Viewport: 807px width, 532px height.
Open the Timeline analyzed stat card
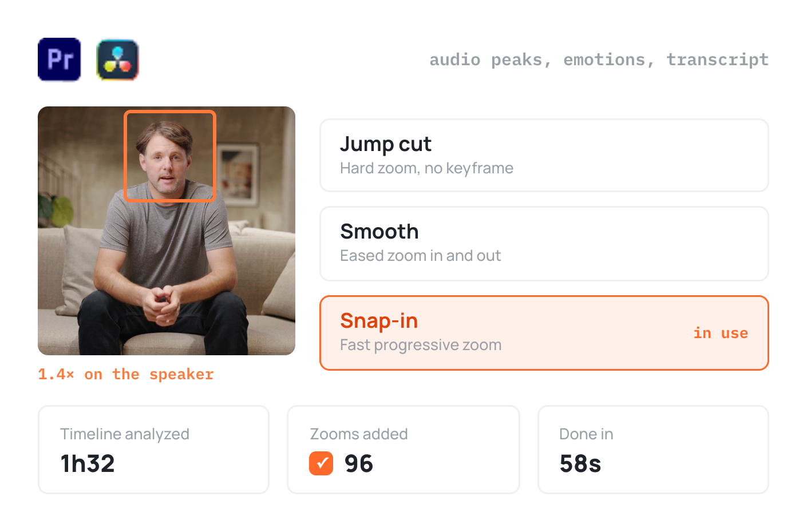pyautogui.click(x=153, y=450)
